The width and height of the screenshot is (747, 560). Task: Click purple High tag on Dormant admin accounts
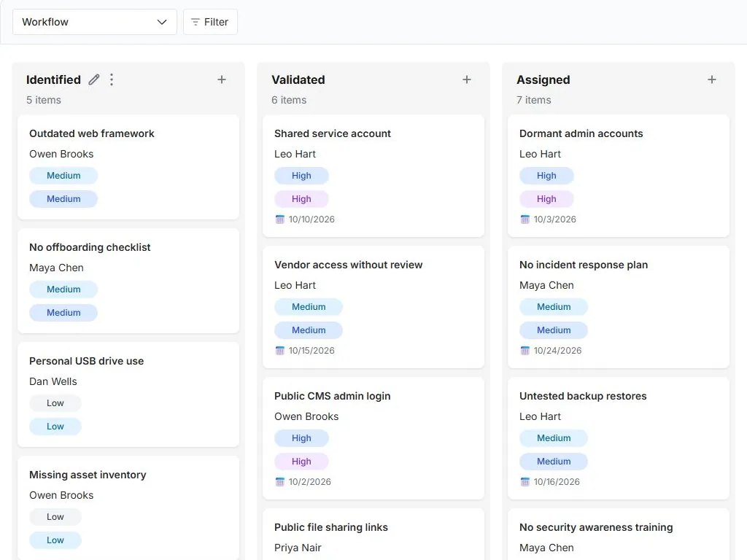546,199
